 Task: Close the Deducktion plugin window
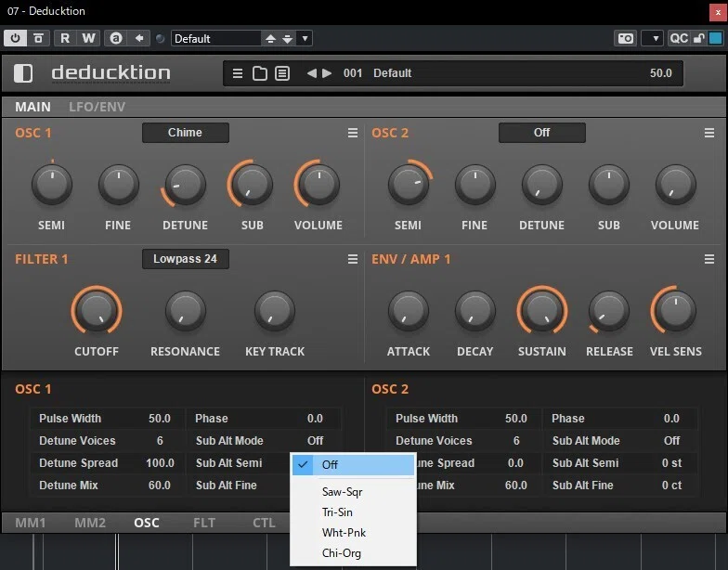tap(718, 13)
